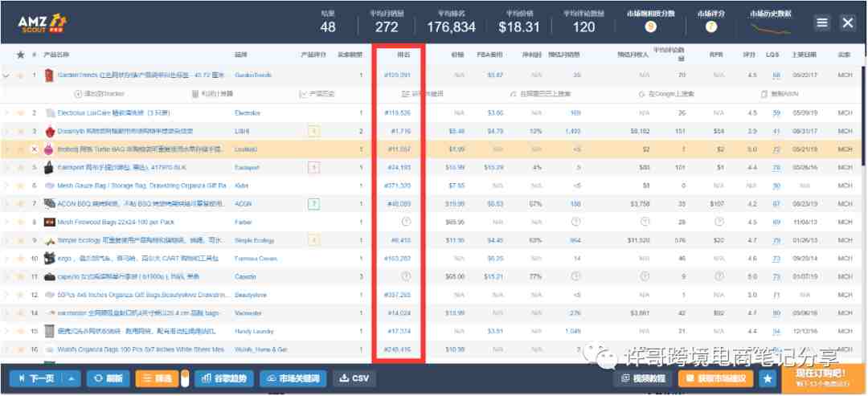868x396 pixels.
Task: Toggle the filter switch beside the orange button
Action: click(185, 379)
